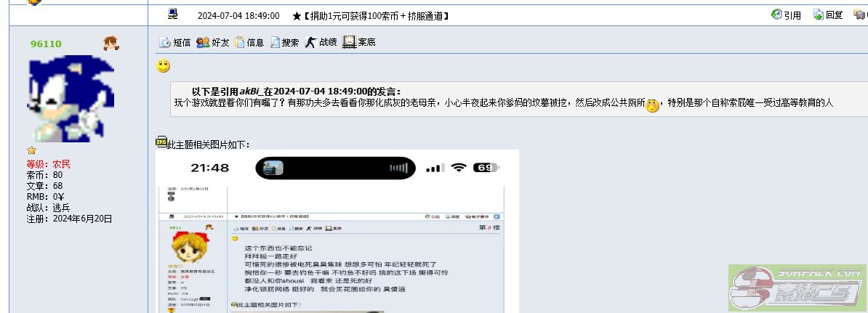Open the 好友 friends icon
The height and width of the screenshot is (313, 868).
tap(203, 42)
